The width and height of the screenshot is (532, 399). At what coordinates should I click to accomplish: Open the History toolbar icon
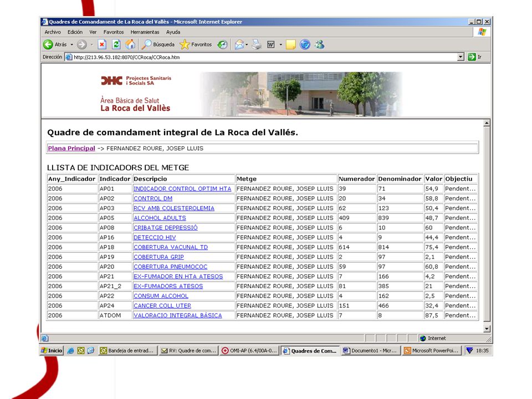(x=223, y=44)
